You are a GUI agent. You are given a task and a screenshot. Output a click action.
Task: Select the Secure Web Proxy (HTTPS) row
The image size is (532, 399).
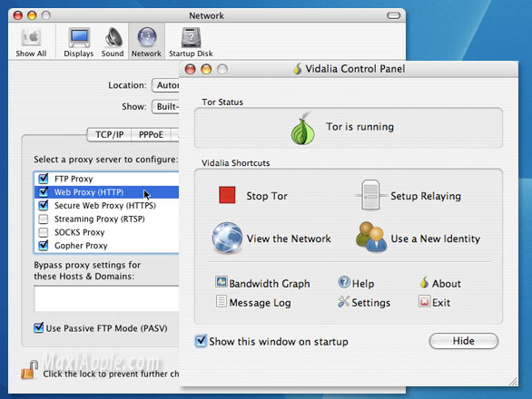coord(106,206)
